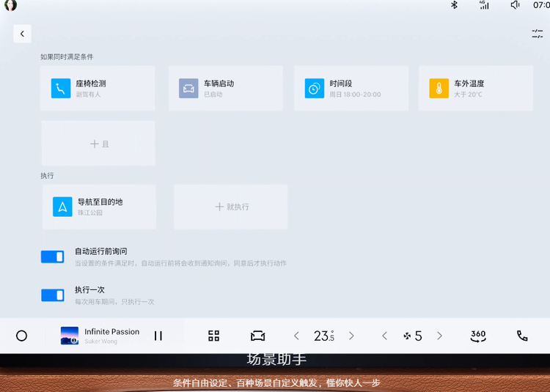Open the 车外温度 outside temperature condition
550x392 pixels.
point(476,89)
